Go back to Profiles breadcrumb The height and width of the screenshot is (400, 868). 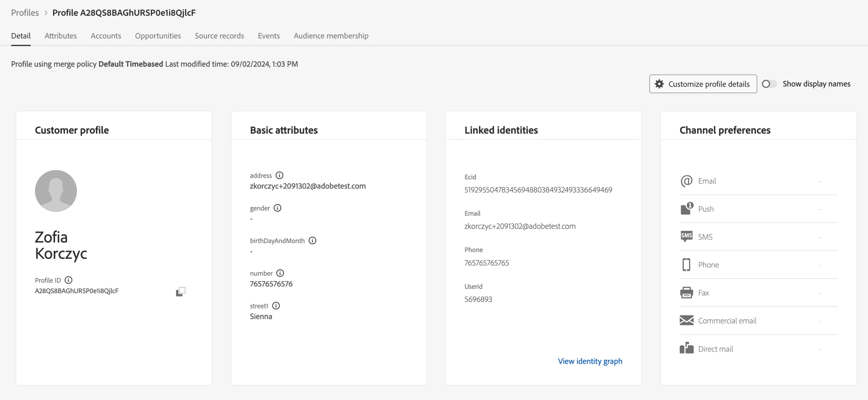tap(25, 12)
